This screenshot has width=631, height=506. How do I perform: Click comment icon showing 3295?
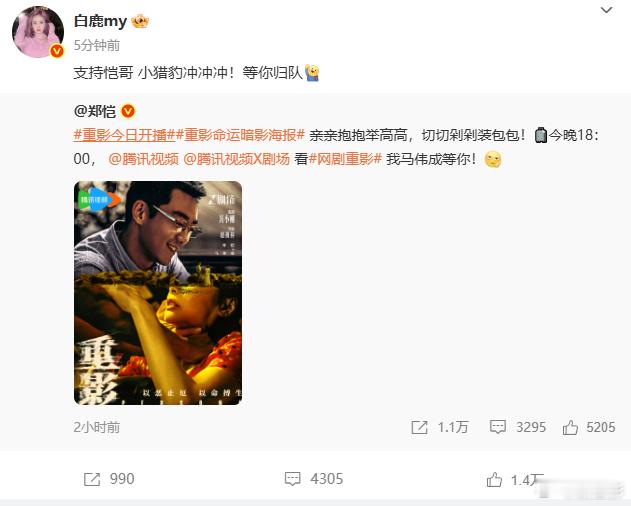[497, 427]
